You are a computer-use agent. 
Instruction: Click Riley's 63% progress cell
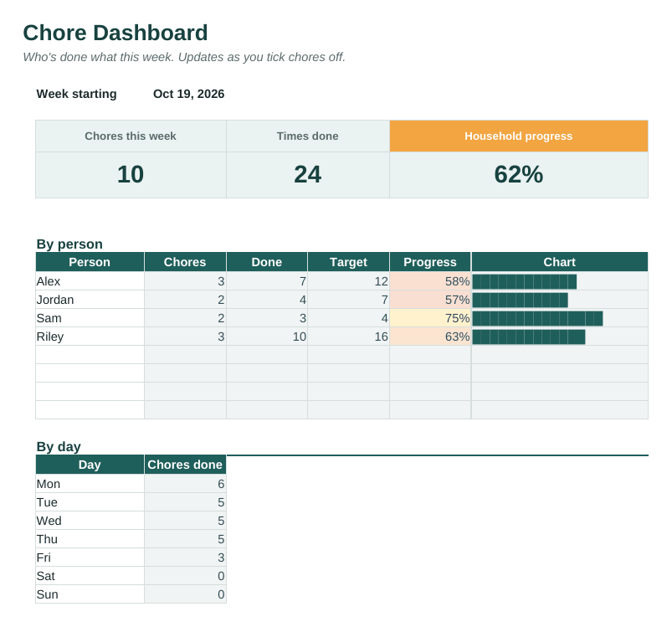click(x=430, y=337)
